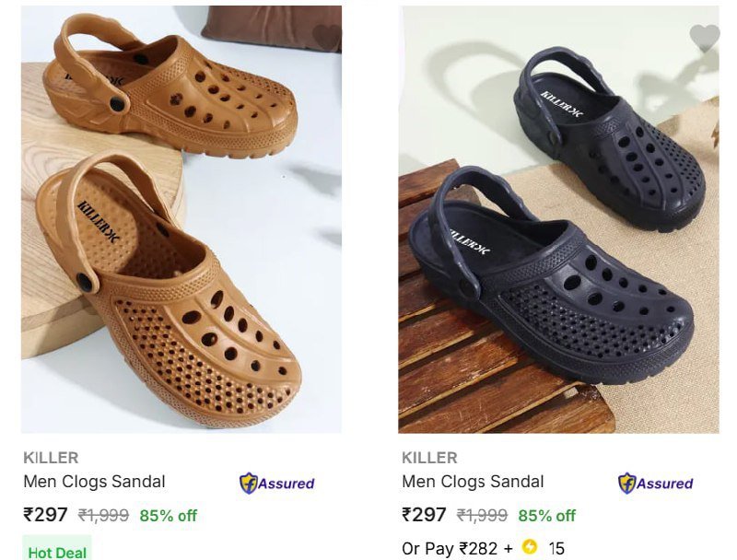This screenshot has width=737, height=560.
Task: Select the Hot Deal tag
Action: click(x=57, y=553)
